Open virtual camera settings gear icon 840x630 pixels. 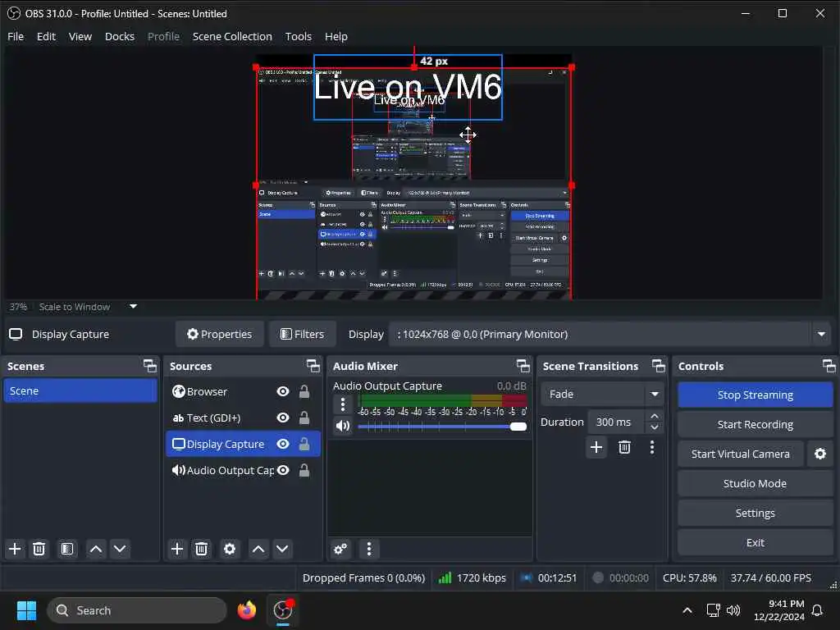pos(820,454)
